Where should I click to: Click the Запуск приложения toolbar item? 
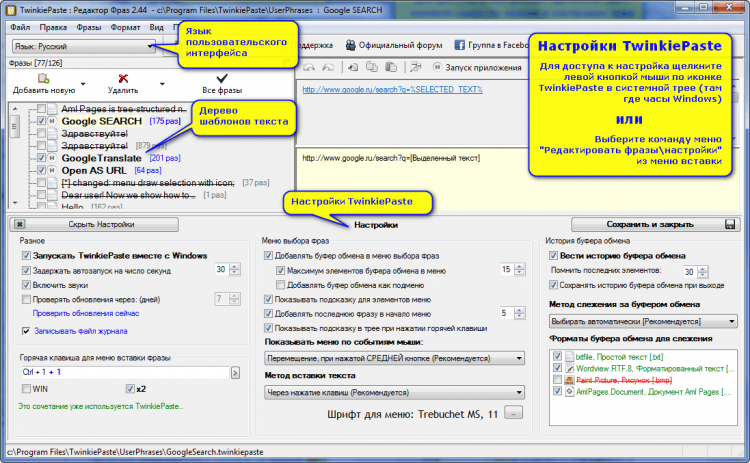click(477, 67)
